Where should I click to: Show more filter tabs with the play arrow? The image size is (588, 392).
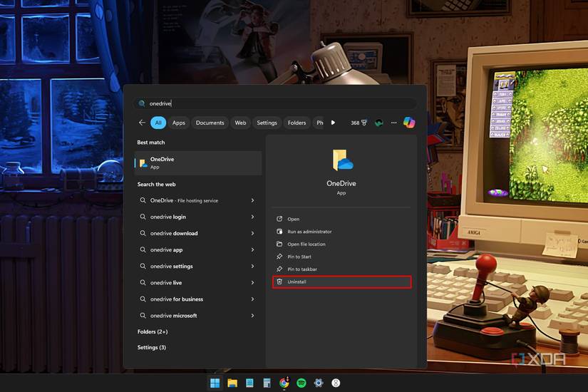tap(333, 123)
